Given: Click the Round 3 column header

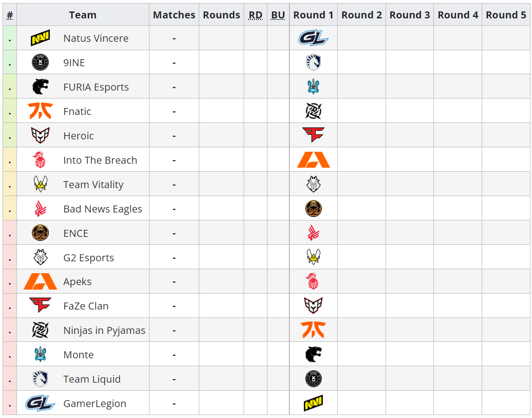Looking at the screenshot, I should pos(409,15).
